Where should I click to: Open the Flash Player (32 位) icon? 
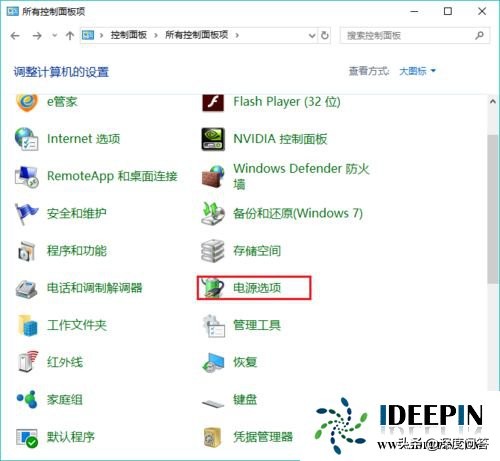click(x=213, y=103)
